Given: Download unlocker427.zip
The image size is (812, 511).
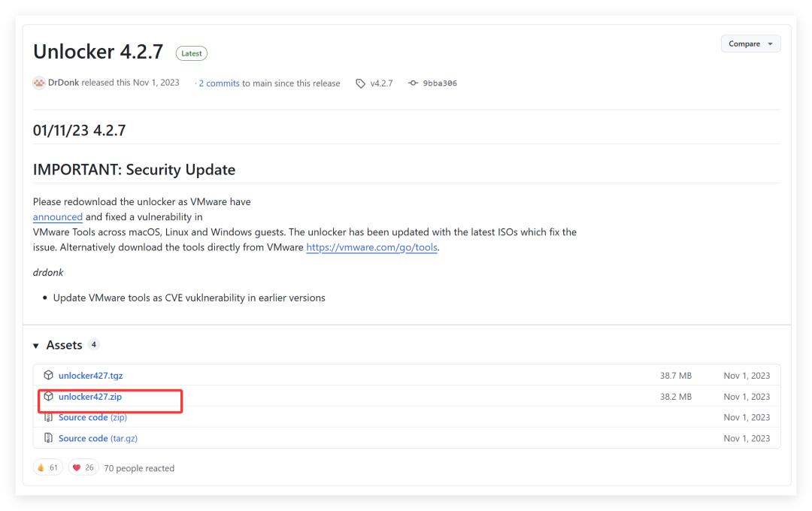Looking at the screenshot, I should [90, 397].
